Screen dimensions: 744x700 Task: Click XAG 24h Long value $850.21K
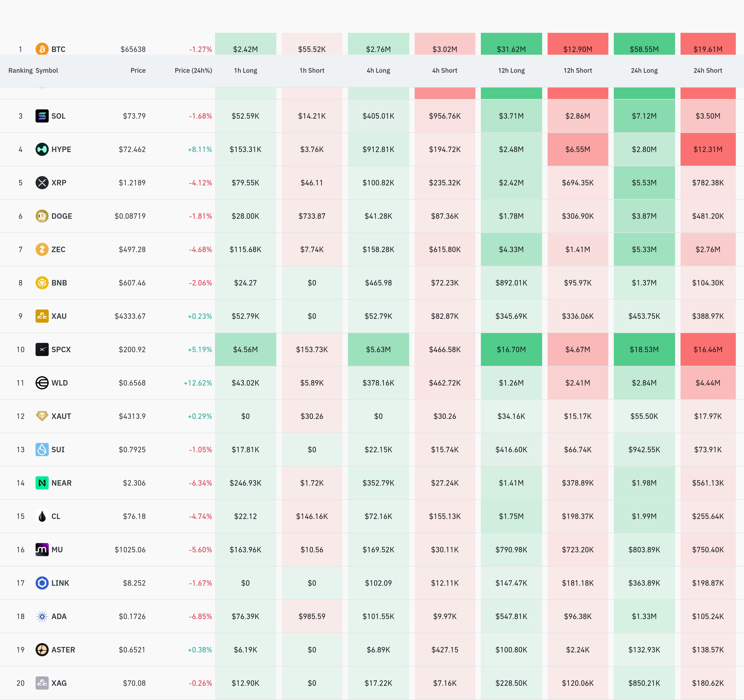pyautogui.click(x=644, y=683)
